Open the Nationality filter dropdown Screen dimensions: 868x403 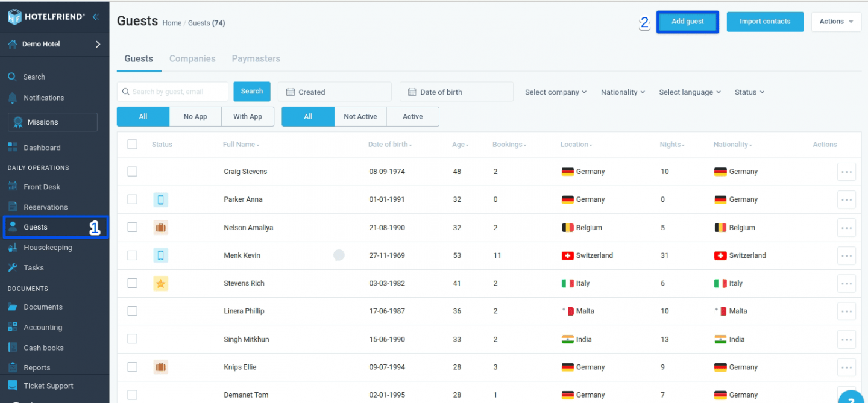[x=623, y=92]
